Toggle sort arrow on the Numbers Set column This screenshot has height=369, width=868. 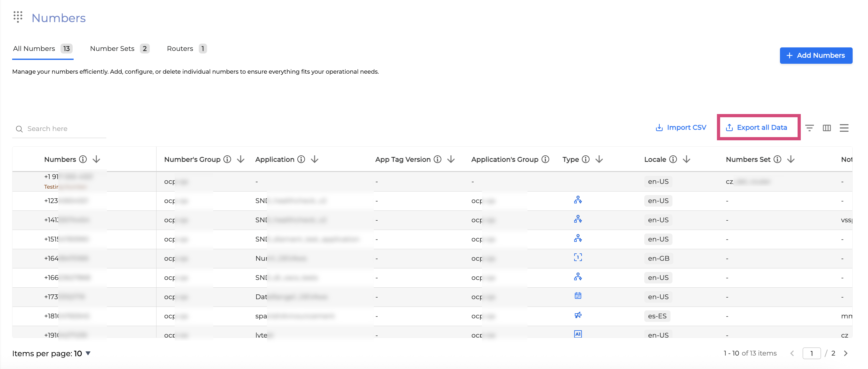(791, 159)
